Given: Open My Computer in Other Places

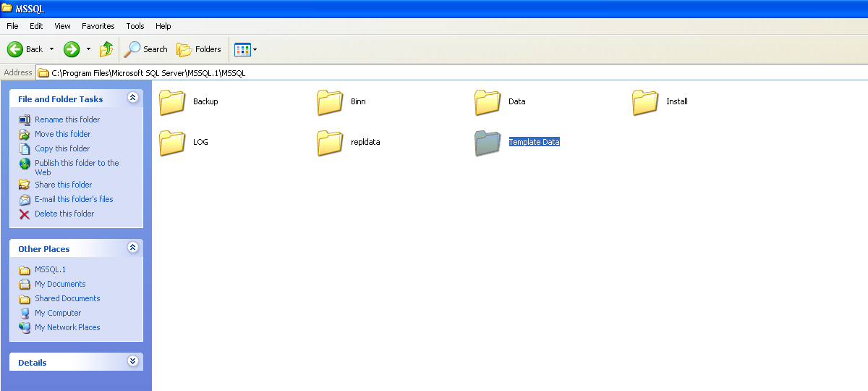Looking at the screenshot, I should click(58, 313).
